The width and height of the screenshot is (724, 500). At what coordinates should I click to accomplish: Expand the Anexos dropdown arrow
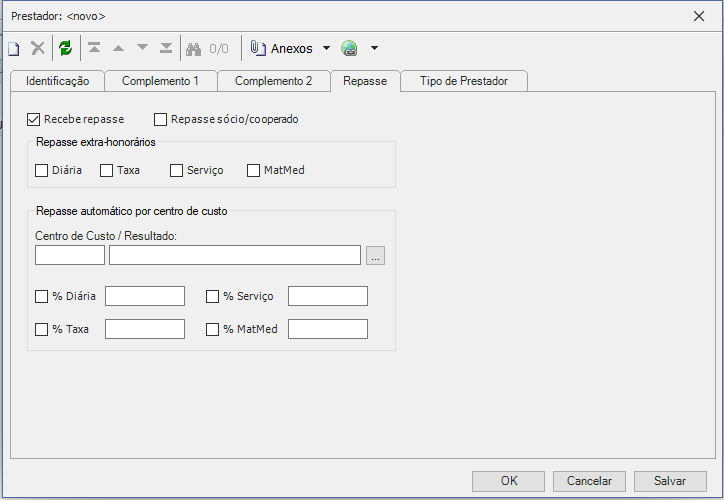tap(326, 48)
